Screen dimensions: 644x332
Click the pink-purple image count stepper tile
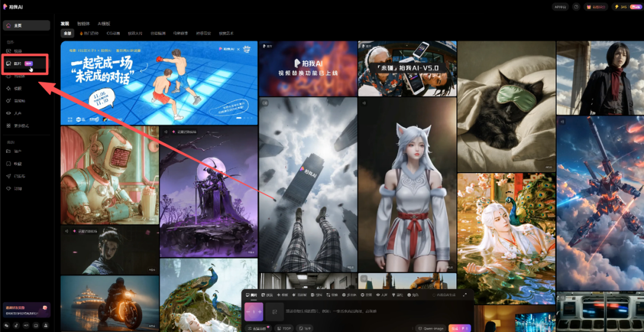click(x=253, y=311)
